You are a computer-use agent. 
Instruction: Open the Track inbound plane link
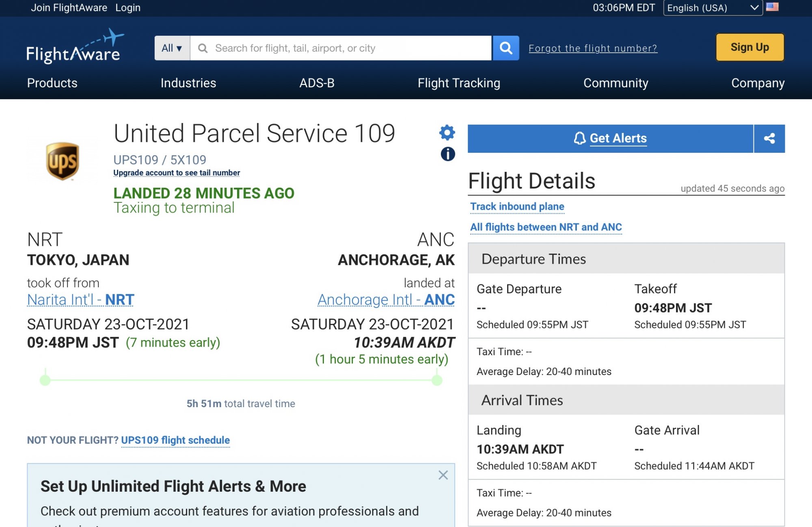click(x=517, y=206)
